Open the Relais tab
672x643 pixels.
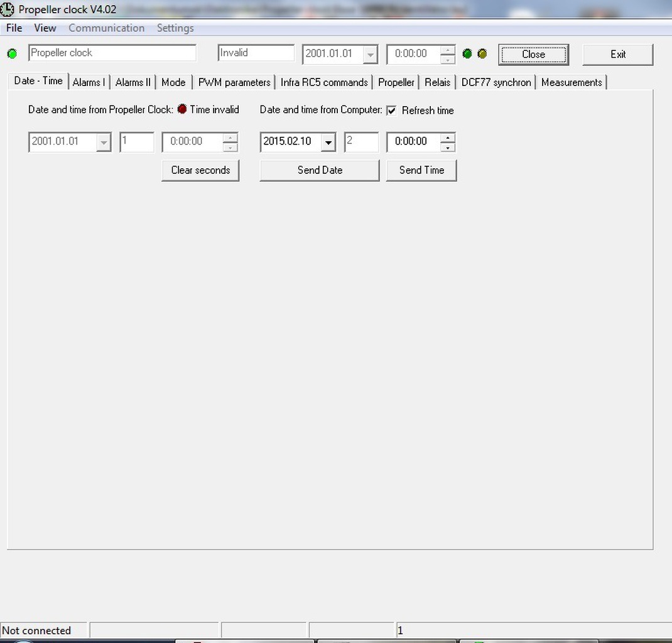[437, 82]
